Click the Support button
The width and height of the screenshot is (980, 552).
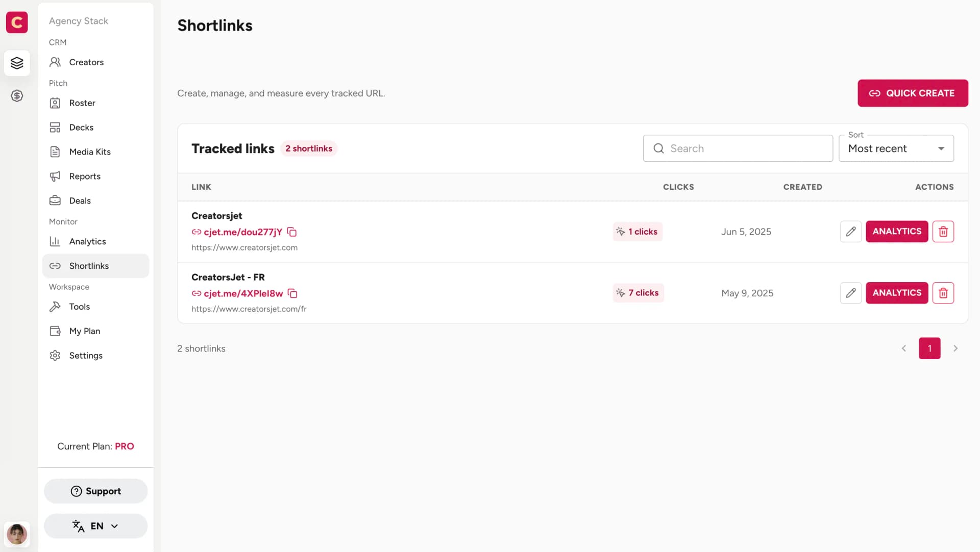tap(95, 491)
